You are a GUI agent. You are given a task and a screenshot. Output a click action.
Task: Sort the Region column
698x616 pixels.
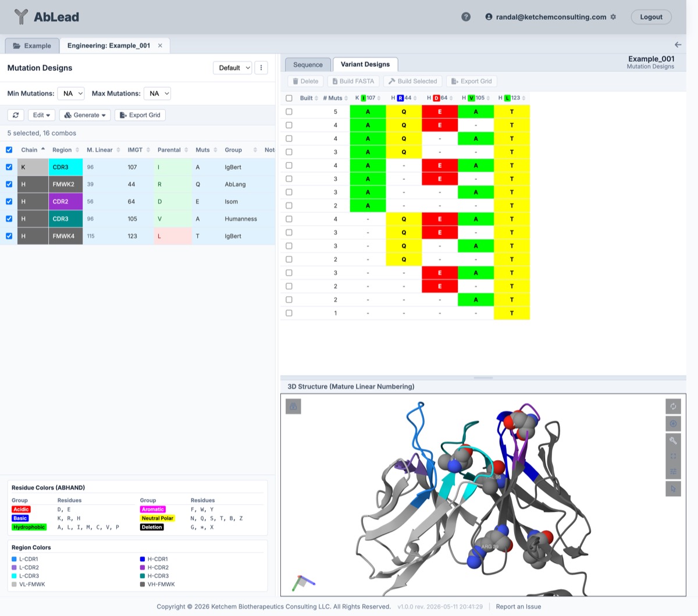[77, 150]
